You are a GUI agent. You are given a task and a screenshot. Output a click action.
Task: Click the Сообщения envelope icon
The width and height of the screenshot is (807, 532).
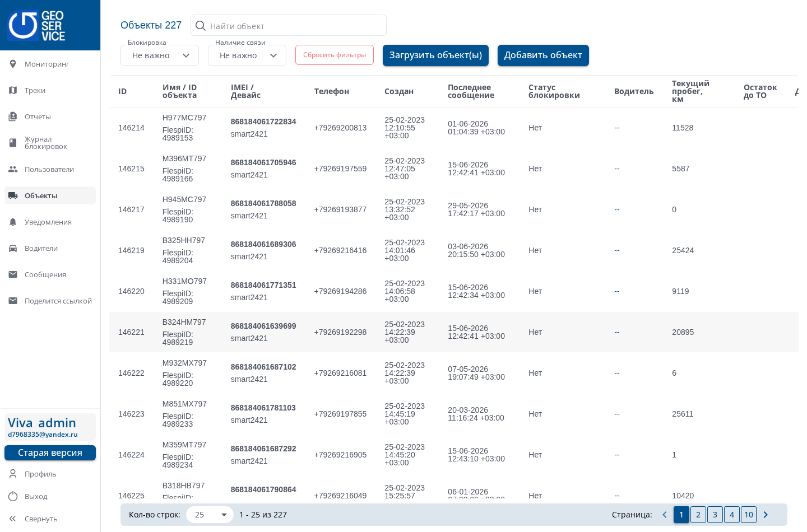(x=13, y=274)
